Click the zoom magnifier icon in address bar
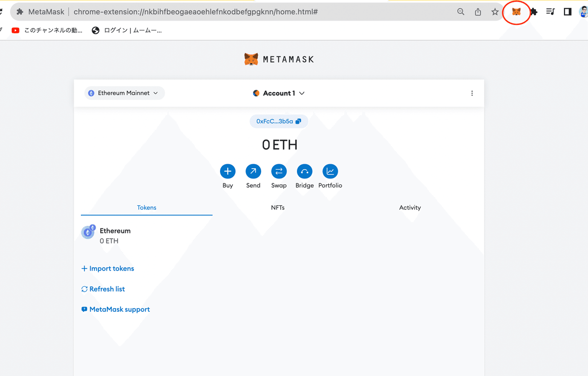Screen dimensions: 588x376 (x=461, y=12)
